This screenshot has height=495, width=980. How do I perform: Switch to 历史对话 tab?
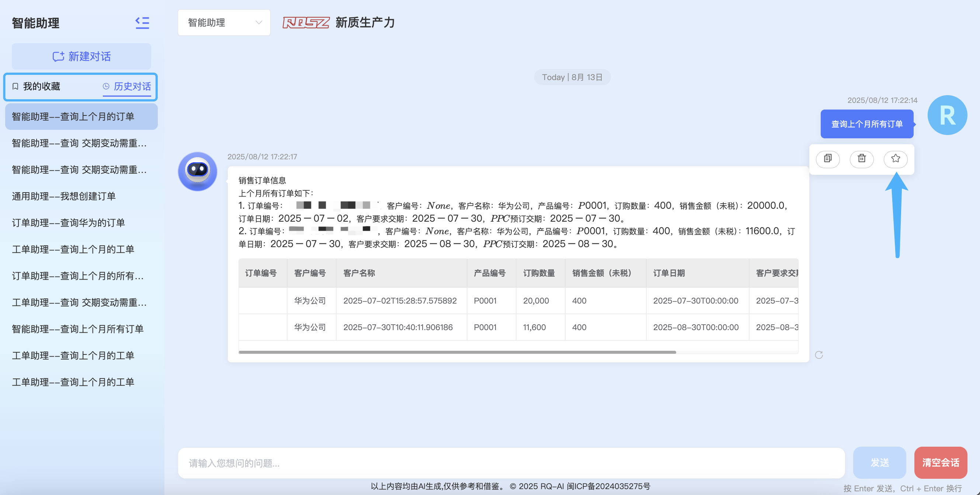point(128,86)
